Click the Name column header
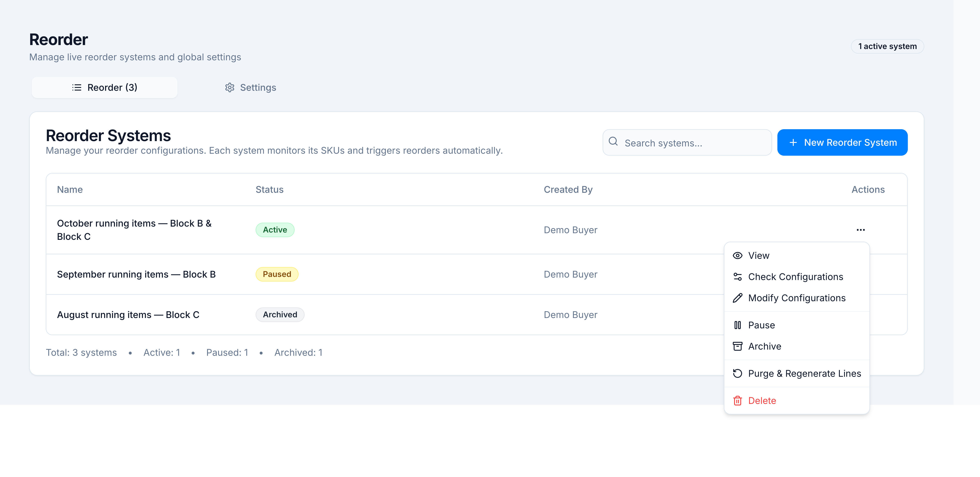 click(x=70, y=189)
